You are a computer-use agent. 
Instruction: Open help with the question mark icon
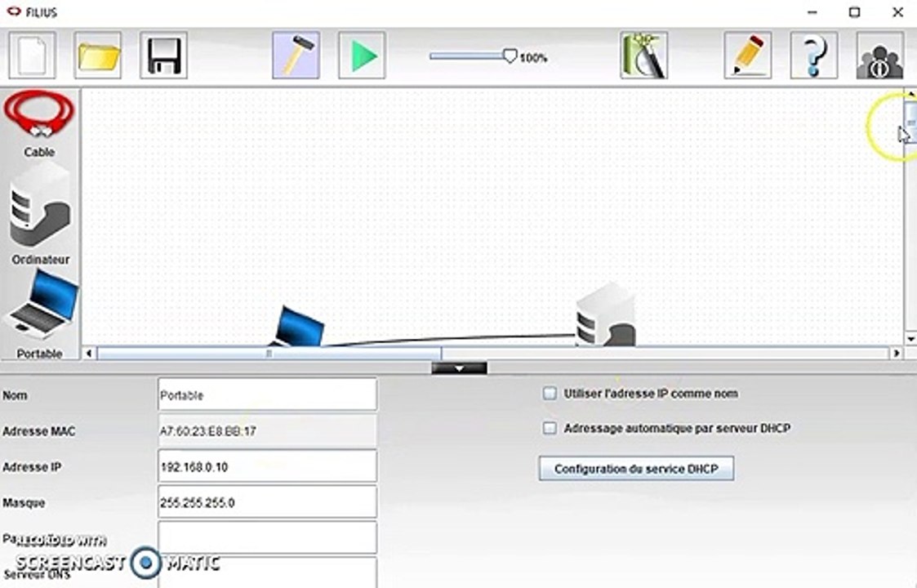(814, 56)
